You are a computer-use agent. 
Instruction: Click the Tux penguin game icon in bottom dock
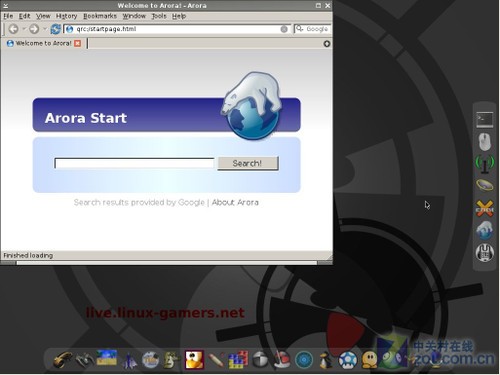(x=325, y=360)
